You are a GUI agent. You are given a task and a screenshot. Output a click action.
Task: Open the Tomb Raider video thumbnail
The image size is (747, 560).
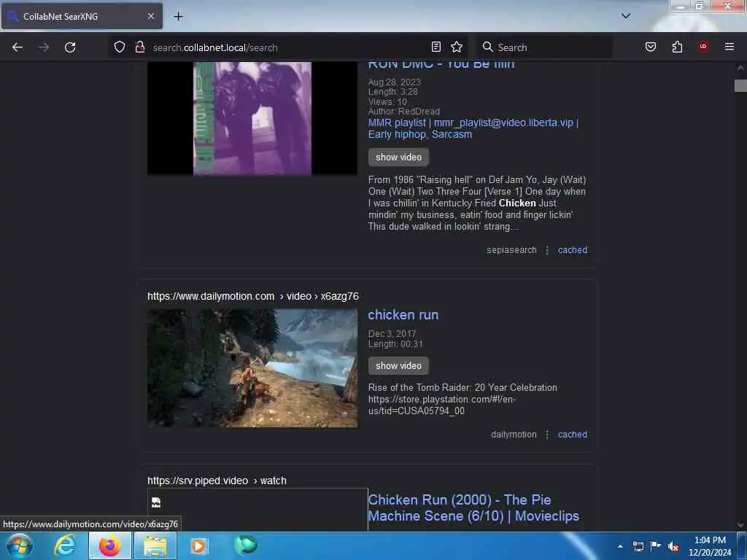tap(252, 368)
